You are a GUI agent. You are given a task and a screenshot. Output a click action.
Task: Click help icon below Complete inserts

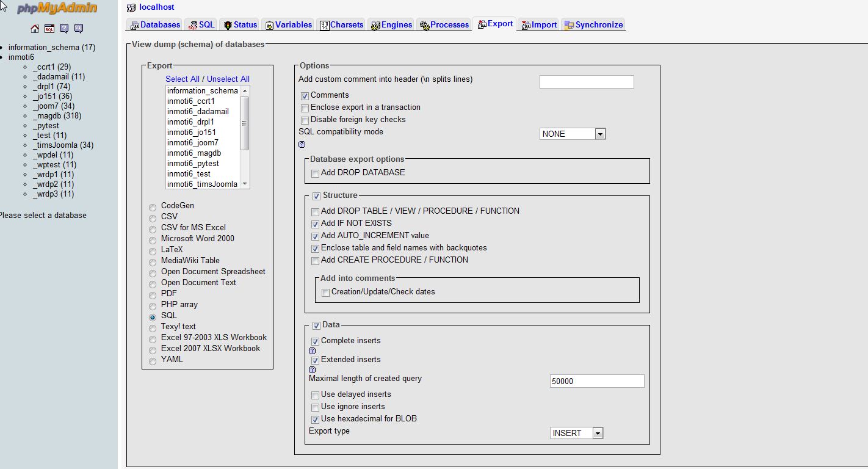click(313, 351)
